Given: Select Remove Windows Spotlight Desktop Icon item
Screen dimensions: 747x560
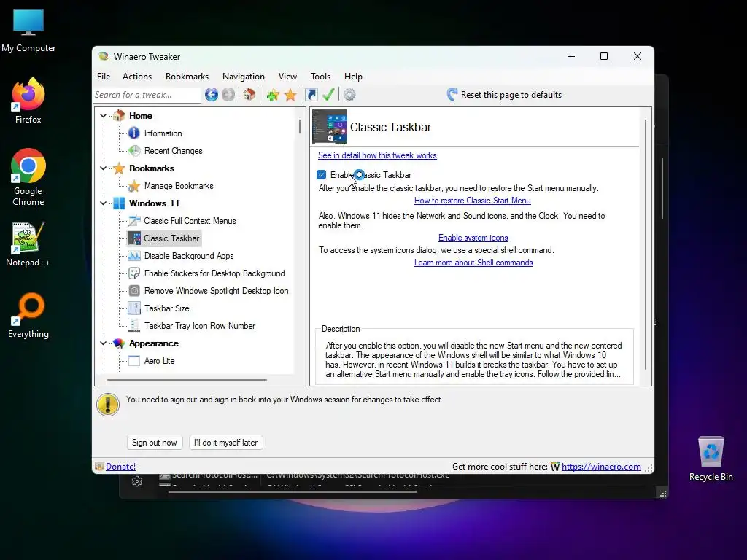Looking at the screenshot, I should [x=216, y=290].
